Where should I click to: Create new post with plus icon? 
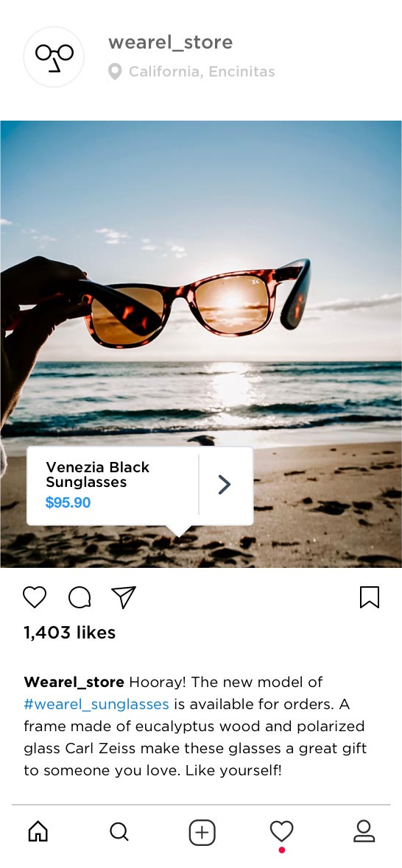202,833
